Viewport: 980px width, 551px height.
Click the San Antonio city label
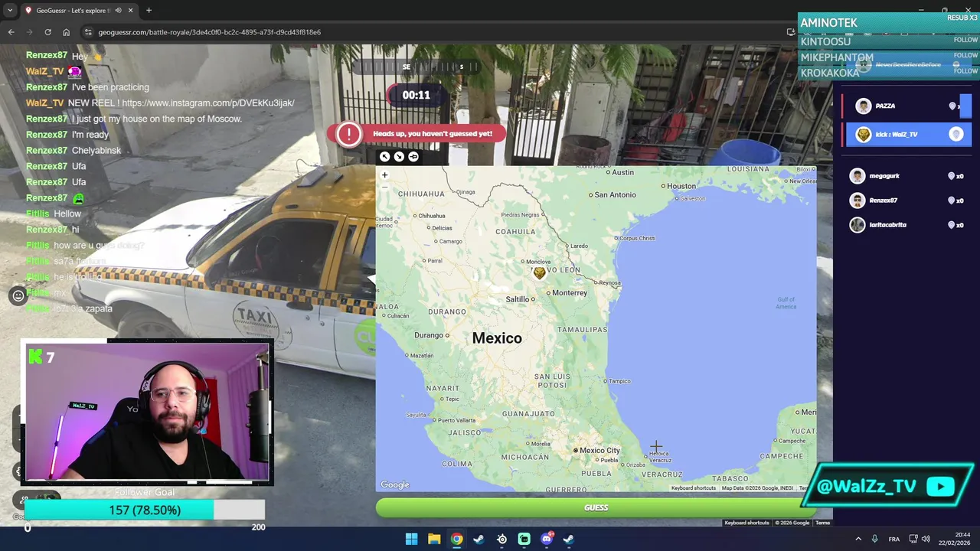(x=616, y=195)
